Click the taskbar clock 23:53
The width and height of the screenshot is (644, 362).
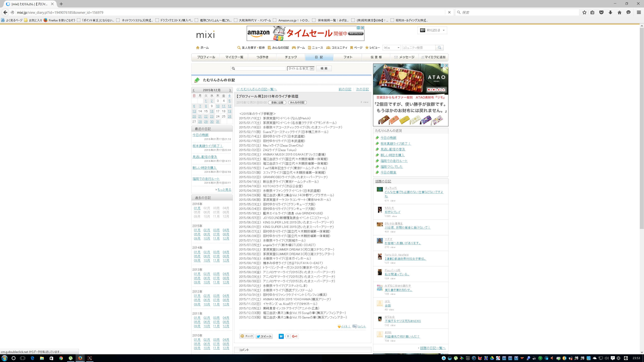tap(636, 358)
